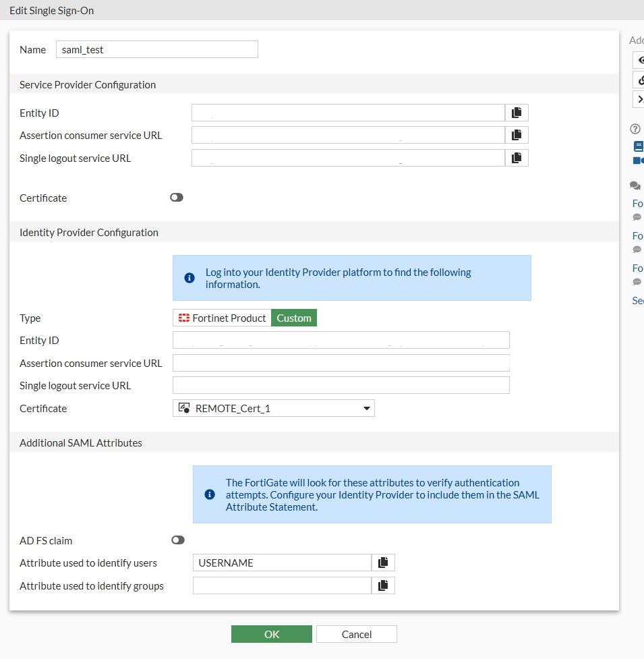Viewport: 644px width, 659px height.
Task: Select the Fortinet Product type option
Action: click(x=222, y=318)
